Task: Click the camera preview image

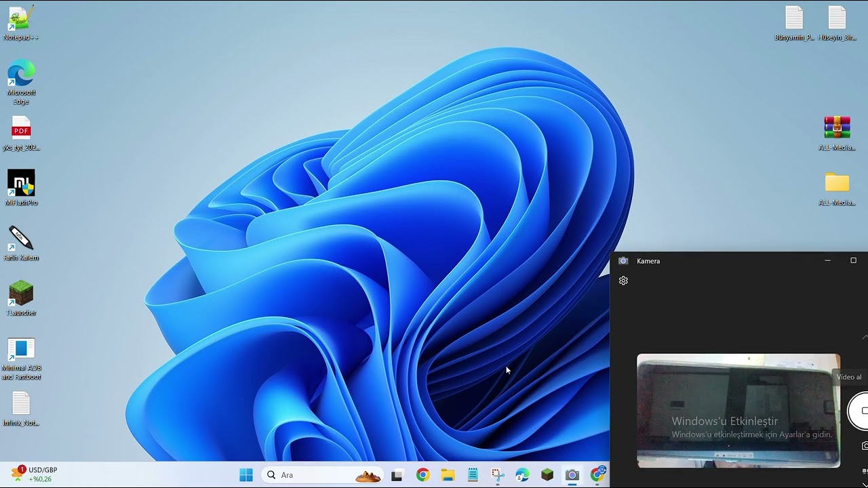Action: tap(738, 411)
